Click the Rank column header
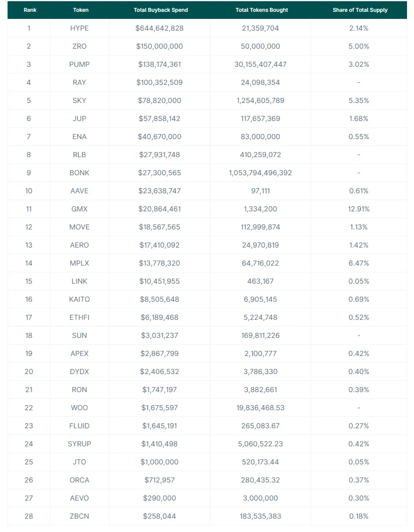 click(30, 10)
